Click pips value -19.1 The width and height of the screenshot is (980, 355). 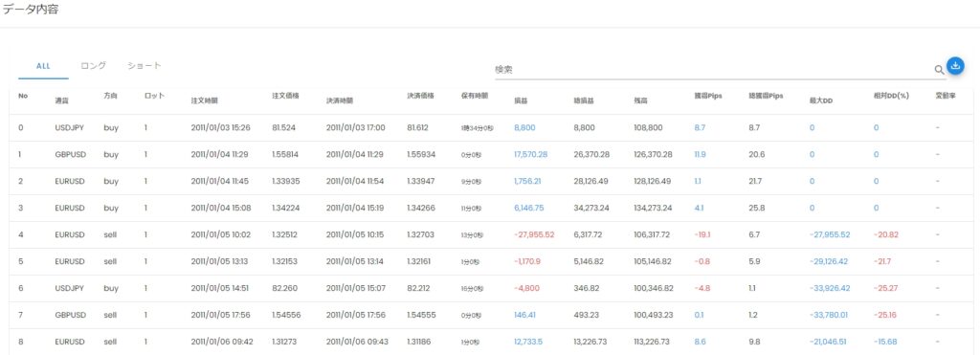(702, 235)
